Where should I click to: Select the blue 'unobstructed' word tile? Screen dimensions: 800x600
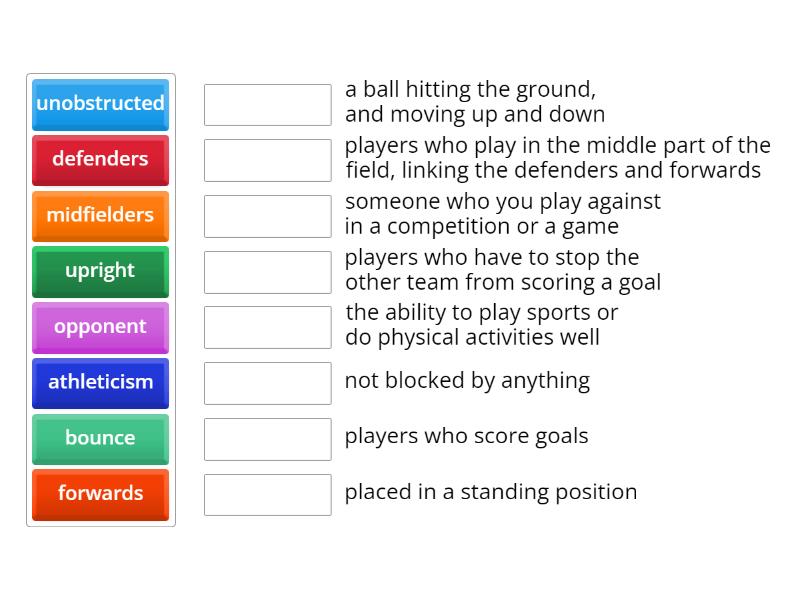tap(100, 104)
